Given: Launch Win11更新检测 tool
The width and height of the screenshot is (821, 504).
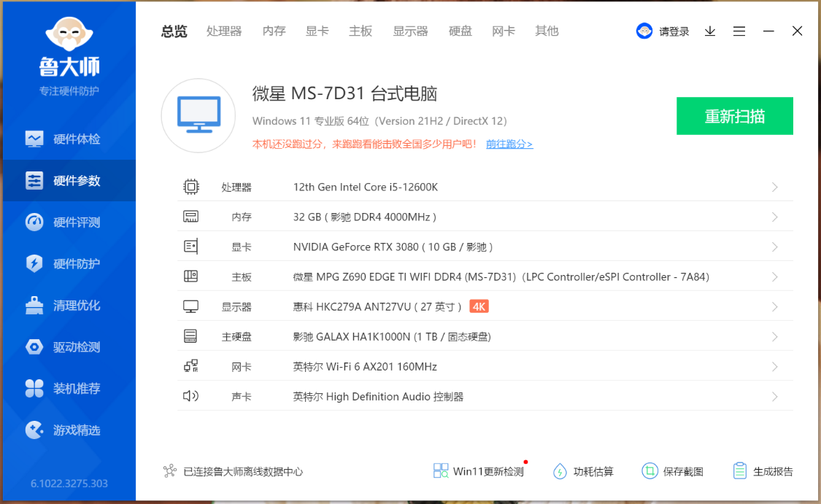Looking at the screenshot, I should (479, 471).
